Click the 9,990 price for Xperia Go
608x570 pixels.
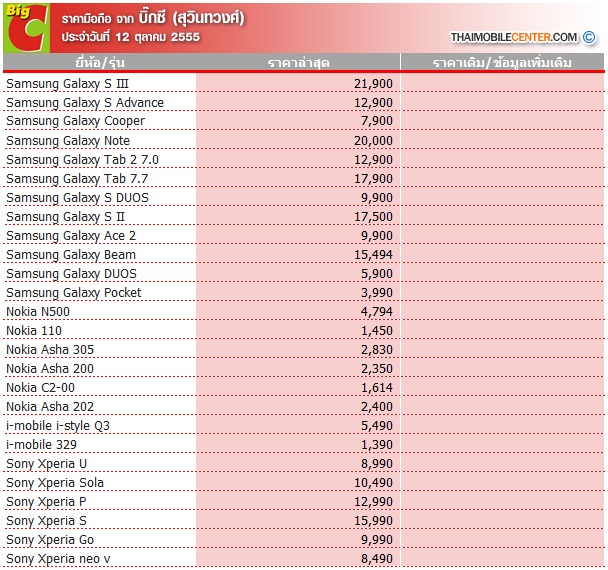(377, 540)
